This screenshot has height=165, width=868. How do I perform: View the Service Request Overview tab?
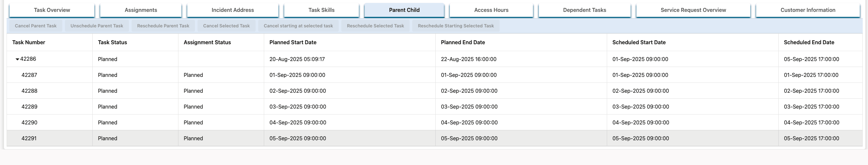(x=693, y=10)
